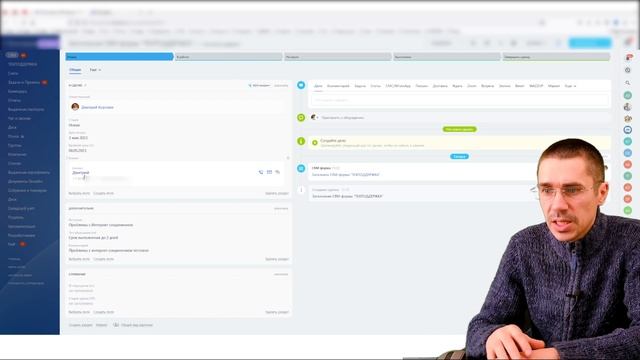The width and height of the screenshot is (640, 360).
Task: Open 'ТЕХПОДДЕРЖКА' in left sidebar
Action: tap(22, 64)
